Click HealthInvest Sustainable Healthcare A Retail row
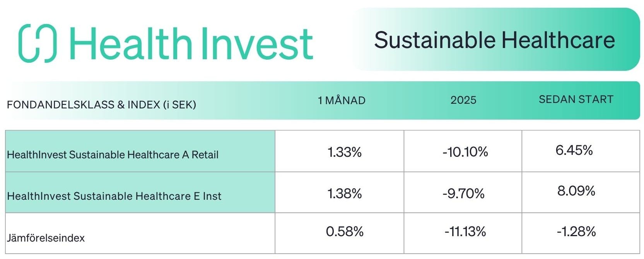The image size is (644, 259). click(x=113, y=155)
